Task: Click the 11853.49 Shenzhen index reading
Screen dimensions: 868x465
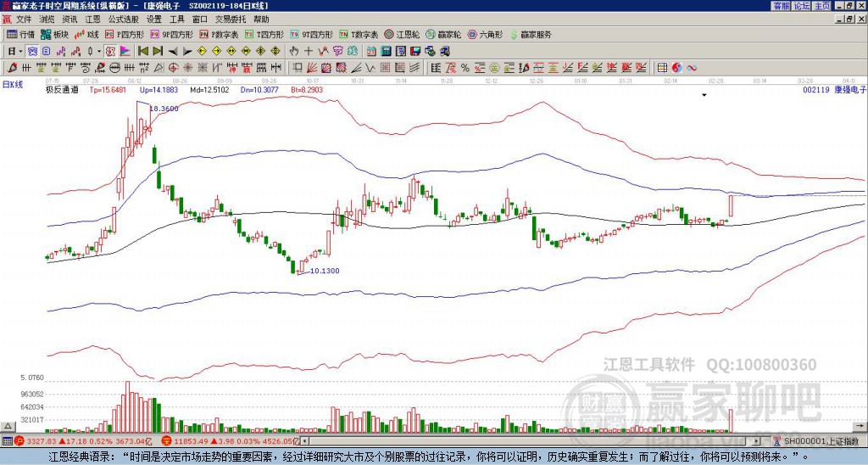Action: click(x=191, y=442)
